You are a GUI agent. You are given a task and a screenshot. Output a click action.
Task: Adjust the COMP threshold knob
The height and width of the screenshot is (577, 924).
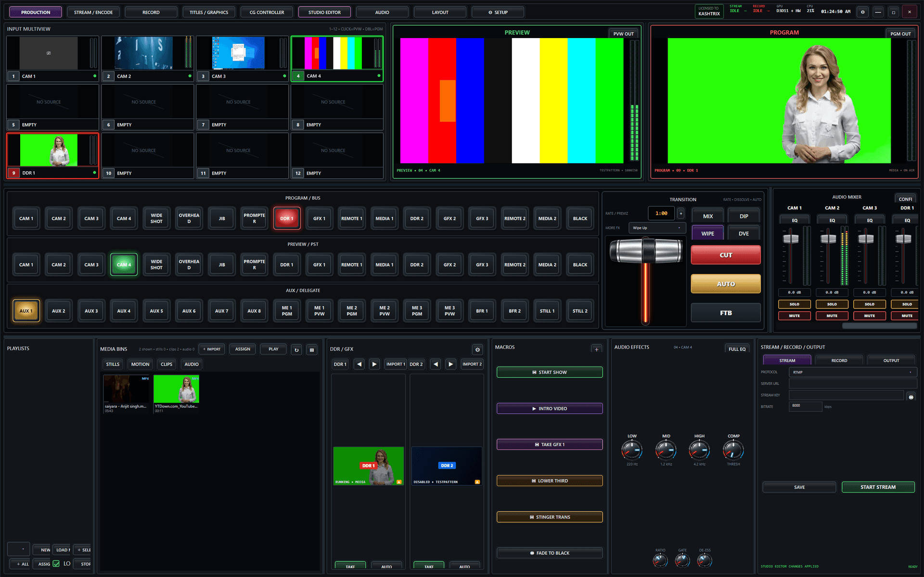tap(733, 450)
